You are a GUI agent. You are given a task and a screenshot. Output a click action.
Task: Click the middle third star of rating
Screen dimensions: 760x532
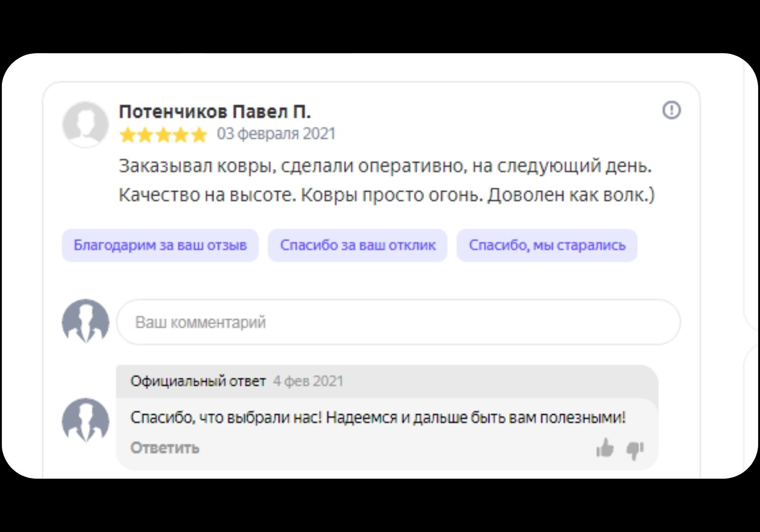click(x=163, y=135)
